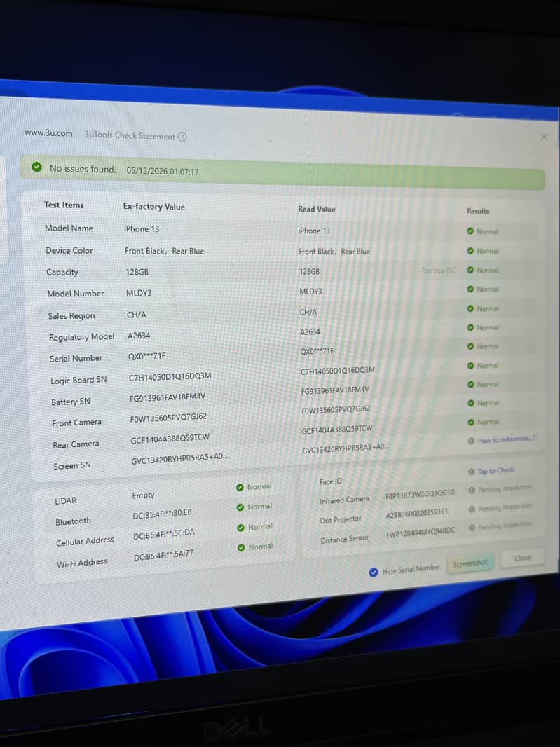This screenshot has height=747, width=560.
Task: Select the Wi-Fi address DC:B5:4F:**:5A:77
Action: pos(163,555)
